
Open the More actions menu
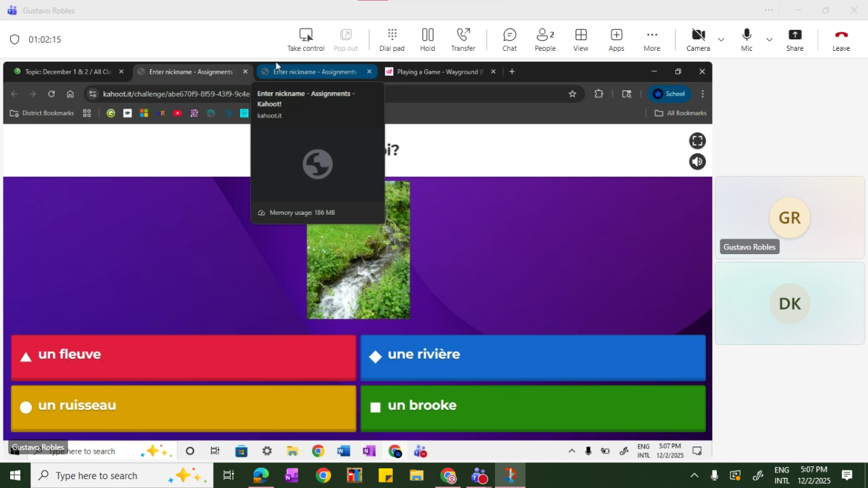coord(652,39)
